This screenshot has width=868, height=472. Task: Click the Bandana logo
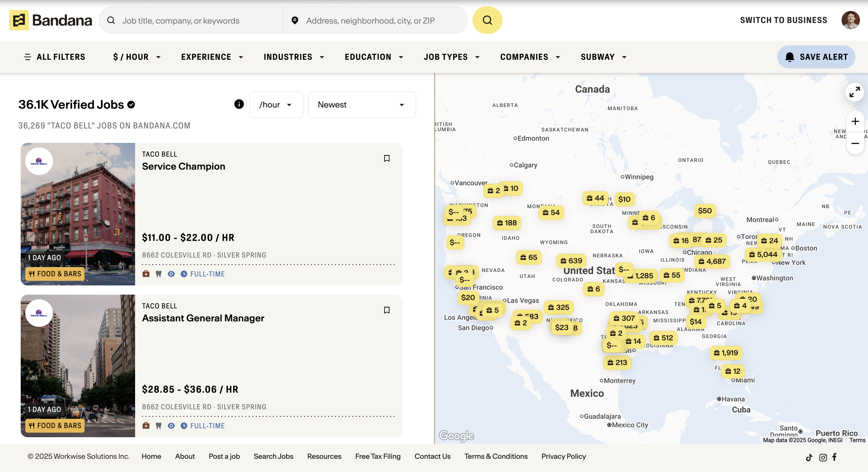[51, 20]
